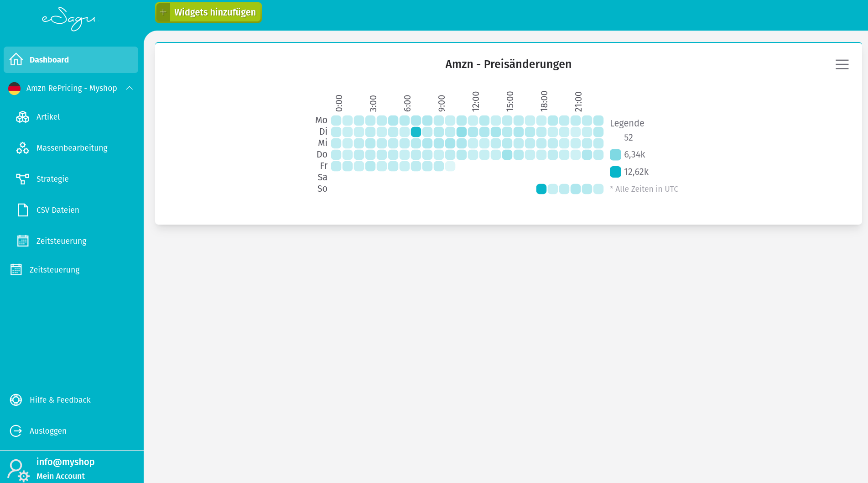Screen dimensions: 868x483
Task: Open the Dashboard menu item
Action: (71, 60)
